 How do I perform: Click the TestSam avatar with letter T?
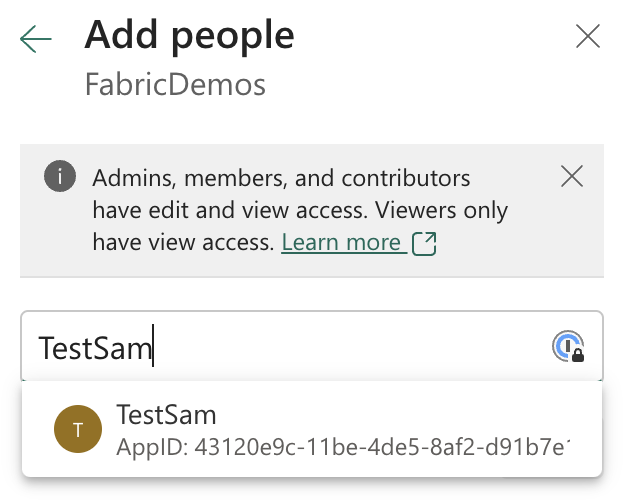(x=78, y=429)
